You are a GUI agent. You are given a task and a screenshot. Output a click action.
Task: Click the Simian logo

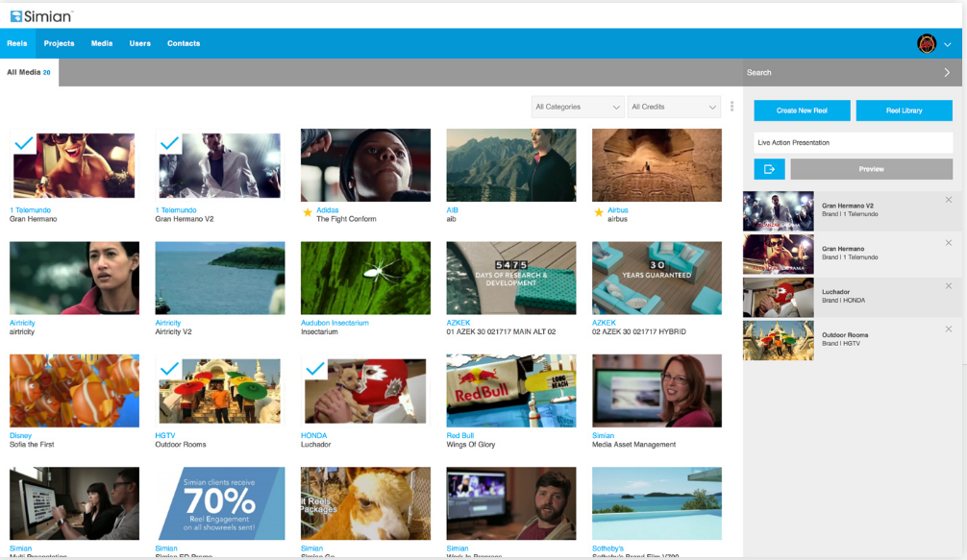(41, 16)
